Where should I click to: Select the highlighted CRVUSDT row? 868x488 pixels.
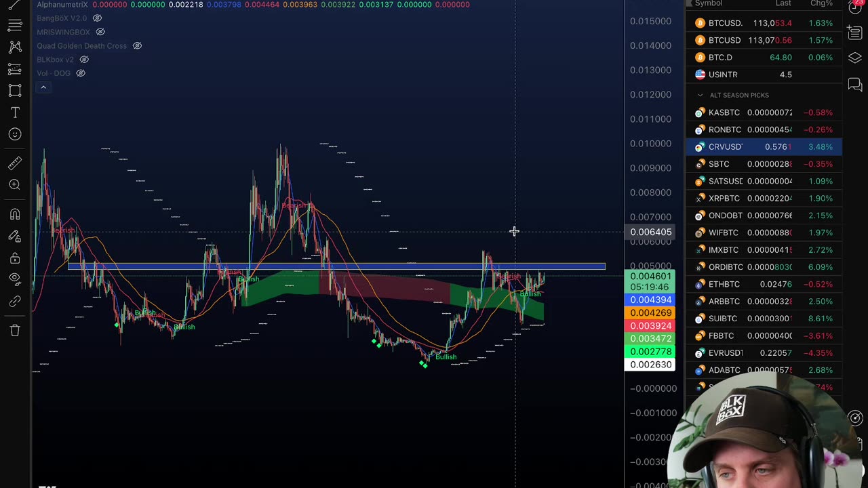[x=764, y=147]
